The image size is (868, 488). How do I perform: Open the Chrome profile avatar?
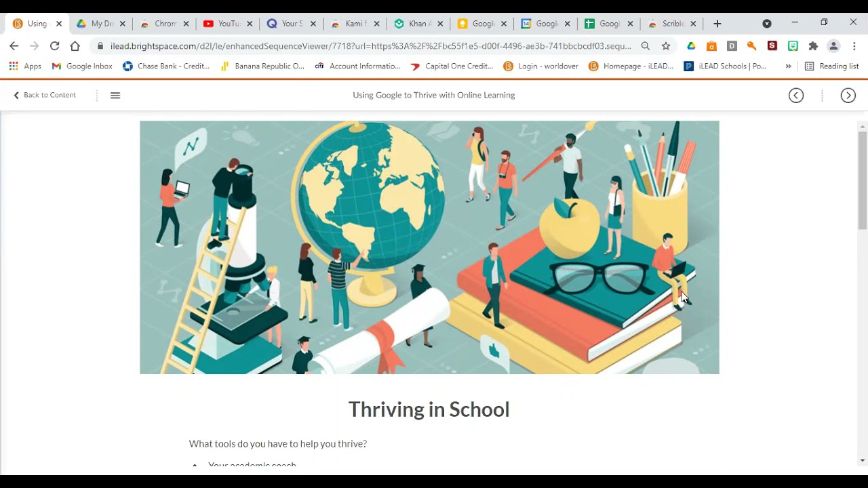[834, 46]
